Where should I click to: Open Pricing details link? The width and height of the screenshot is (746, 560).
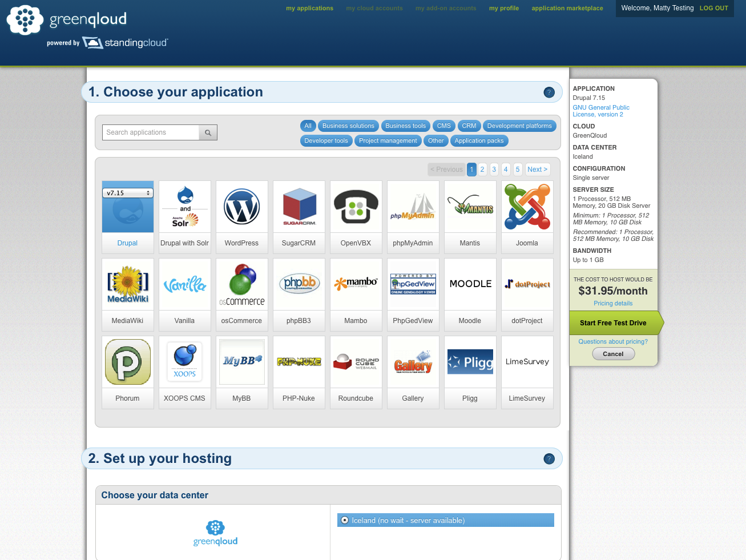pos(613,304)
